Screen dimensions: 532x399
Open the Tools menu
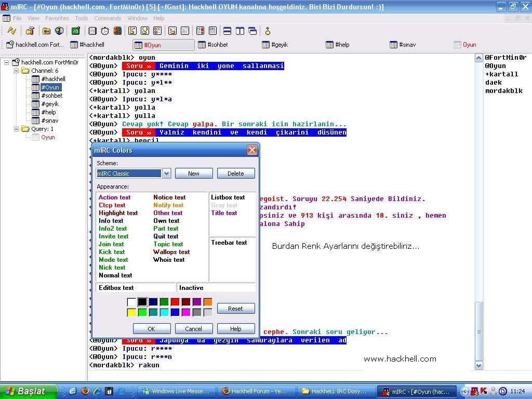tap(82, 18)
